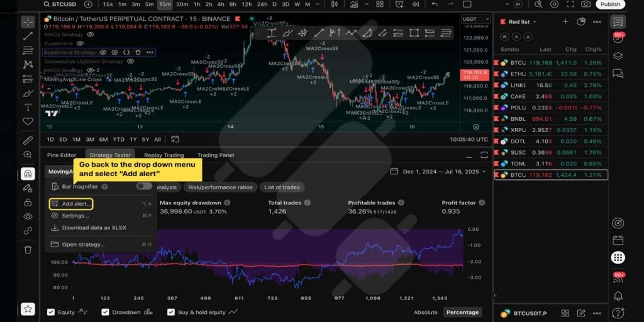Screen dimensions: 644x322
Task: Open the layout setup grid icon
Action: coord(380,4)
